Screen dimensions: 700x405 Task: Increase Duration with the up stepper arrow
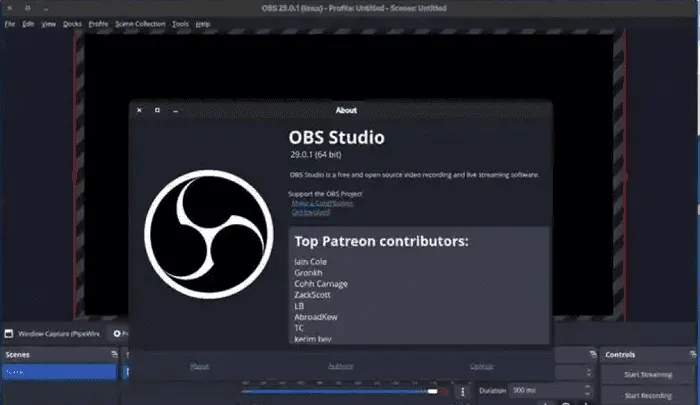tap(588, 387)
